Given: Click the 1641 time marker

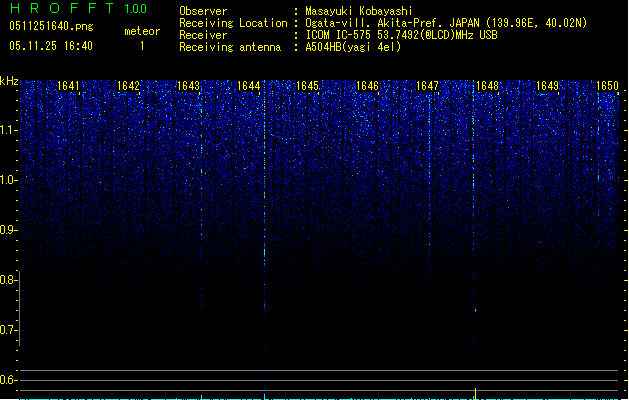Looking at the screenshot, I should click(68, 86).
